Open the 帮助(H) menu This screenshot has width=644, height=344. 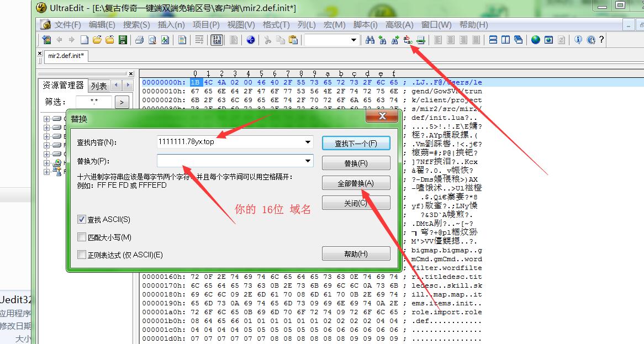point(473,25)
